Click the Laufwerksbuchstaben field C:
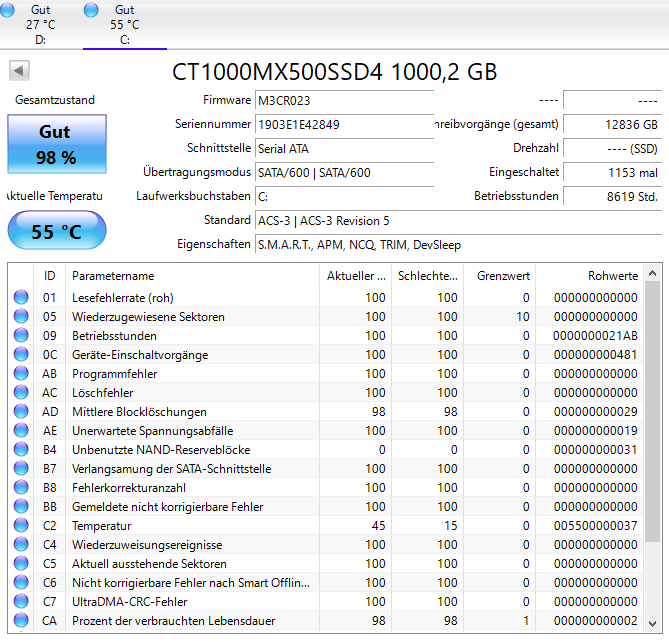The image size is (669, 642). 344,197
